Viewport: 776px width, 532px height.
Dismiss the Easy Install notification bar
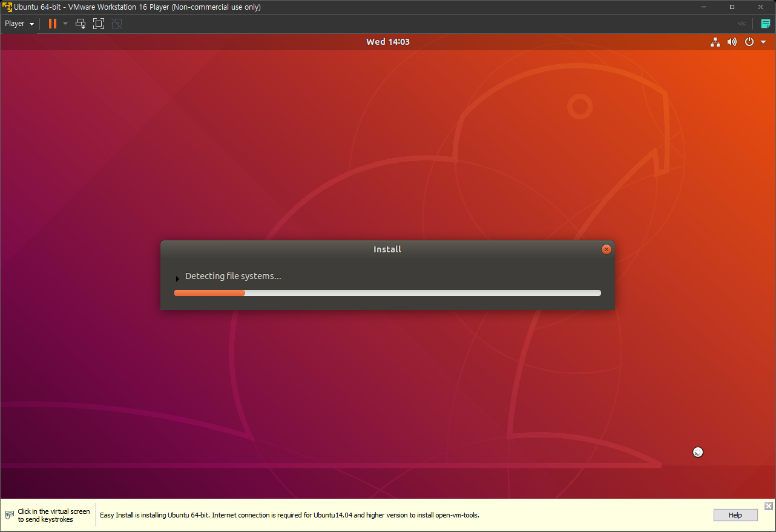click(769, 506)
